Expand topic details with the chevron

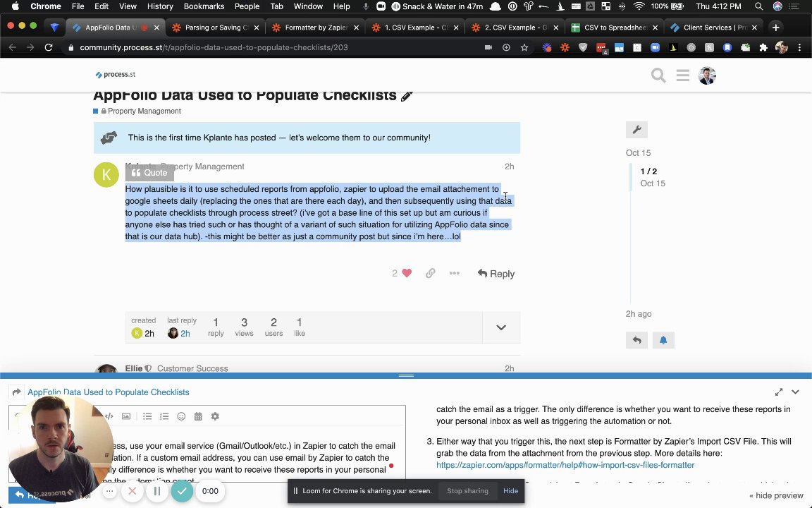click(500, 327)
